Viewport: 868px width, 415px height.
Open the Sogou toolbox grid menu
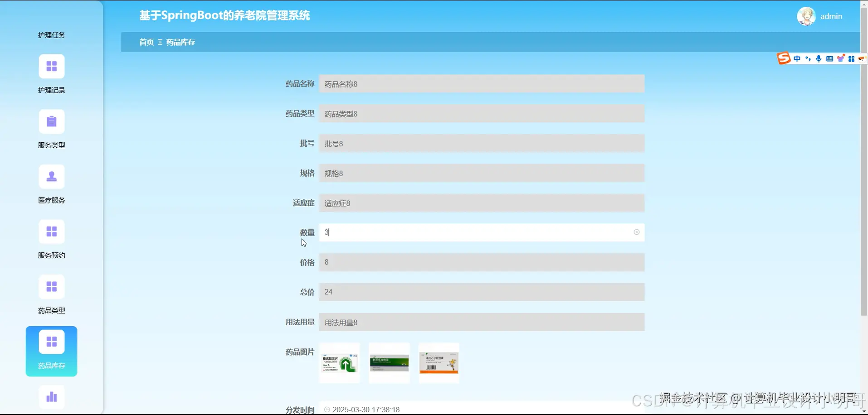(852, 58)
